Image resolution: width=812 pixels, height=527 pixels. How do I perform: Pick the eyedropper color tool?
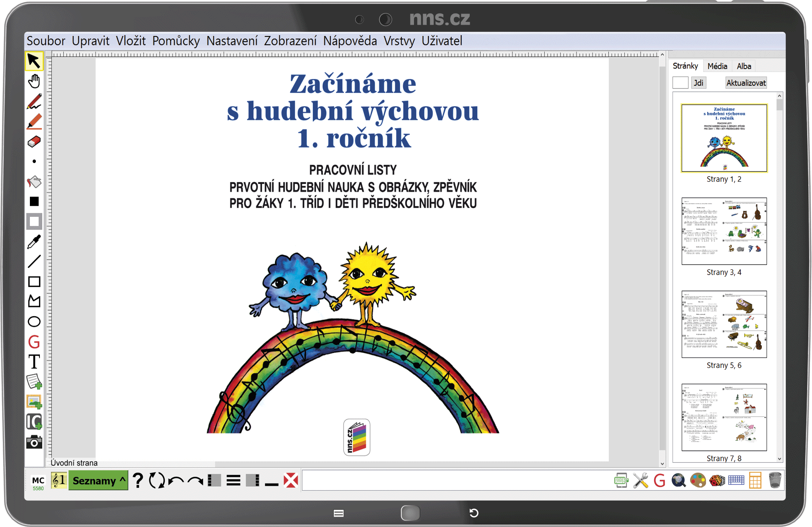click(34, 242)
